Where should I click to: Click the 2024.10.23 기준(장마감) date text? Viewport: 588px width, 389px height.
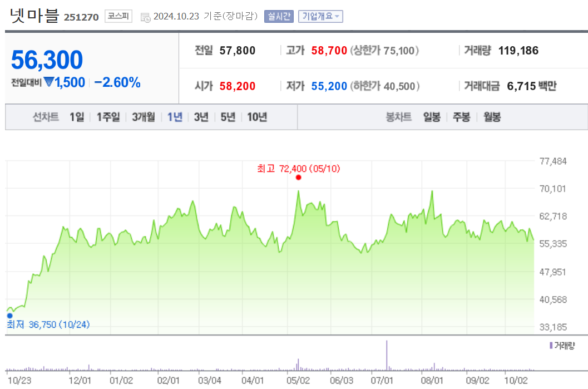point(205,16)
